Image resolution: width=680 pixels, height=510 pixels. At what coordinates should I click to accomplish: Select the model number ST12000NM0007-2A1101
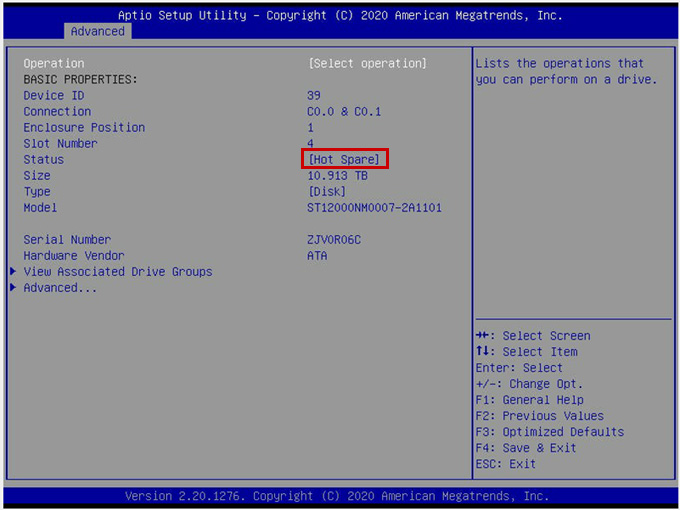coord(374,207)
